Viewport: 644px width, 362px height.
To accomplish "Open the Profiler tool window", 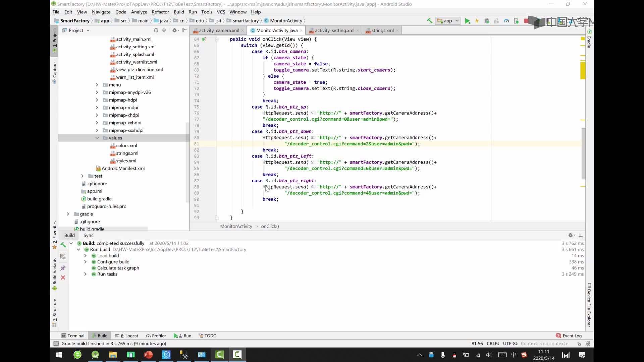I will coord(156,336).
